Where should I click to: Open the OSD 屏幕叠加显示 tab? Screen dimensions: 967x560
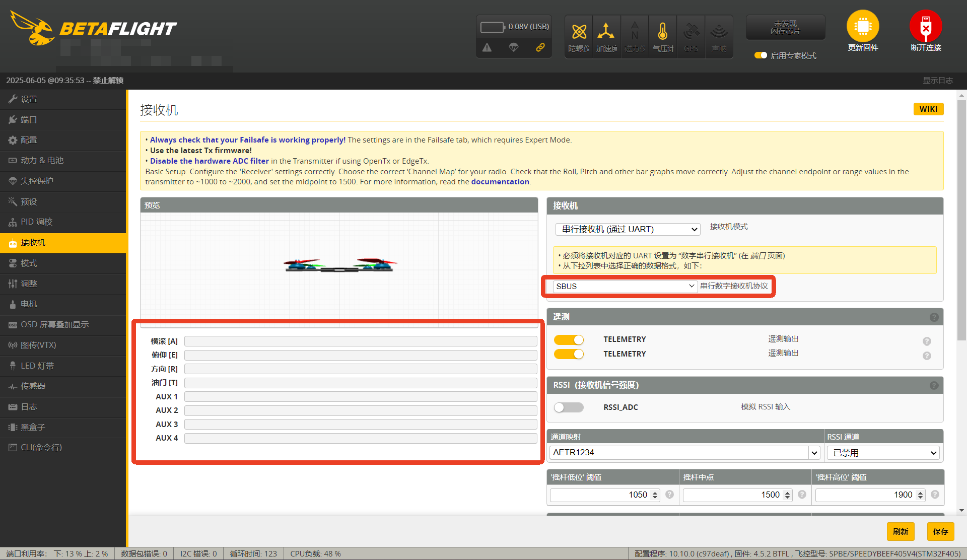pyautogui.click(x=63, y=325)
